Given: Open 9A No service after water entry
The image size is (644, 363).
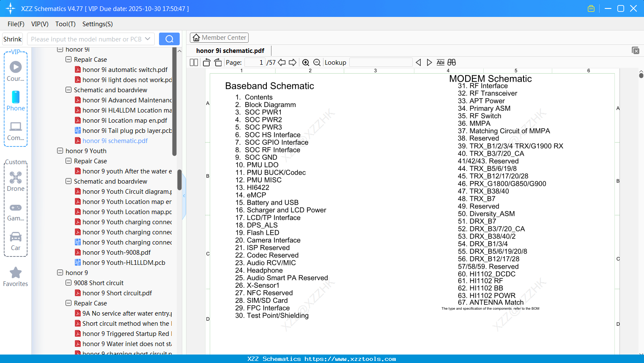Looking at the screenshot, I should [x=123, y=313].
